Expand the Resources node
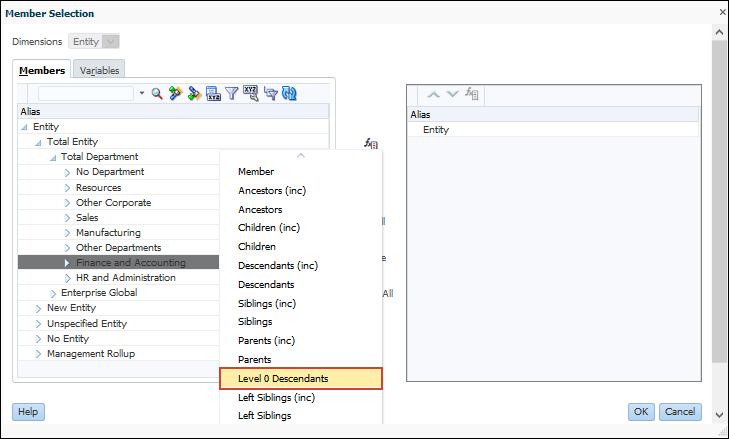The image size is (729, 439). click(x=67, y=188)
